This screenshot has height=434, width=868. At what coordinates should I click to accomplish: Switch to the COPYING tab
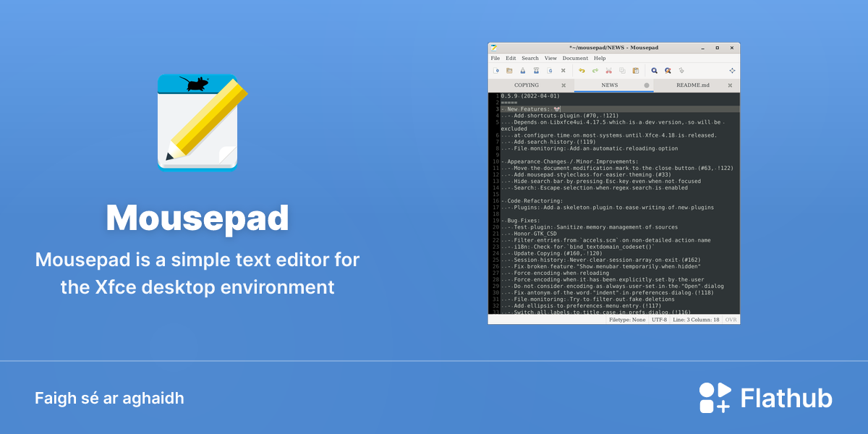tap(531, 85)
